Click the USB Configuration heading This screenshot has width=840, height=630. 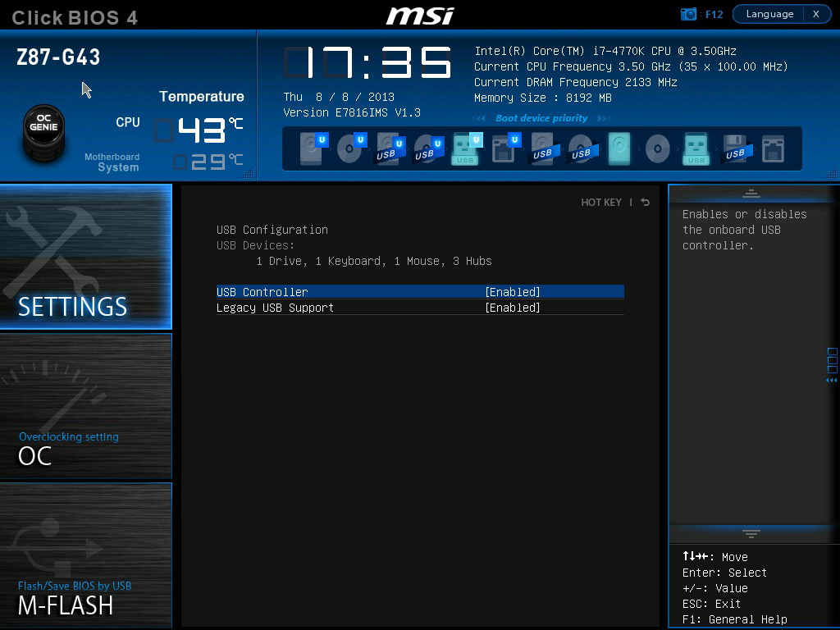coord(272,230)
